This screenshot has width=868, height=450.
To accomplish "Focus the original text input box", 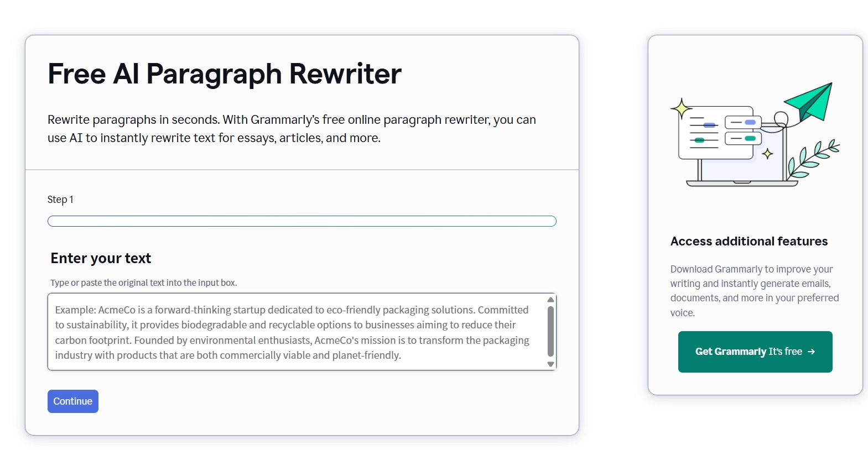I will click(297, 332).
